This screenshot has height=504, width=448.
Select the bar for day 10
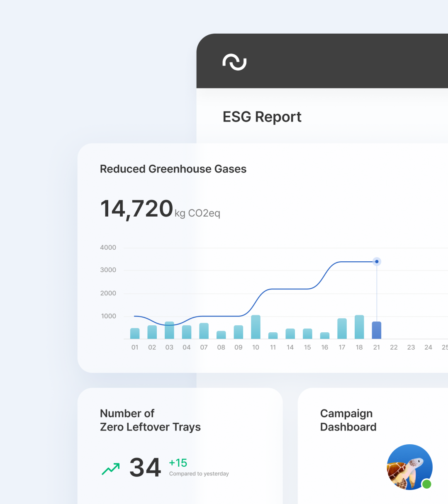tap(256, 327)
